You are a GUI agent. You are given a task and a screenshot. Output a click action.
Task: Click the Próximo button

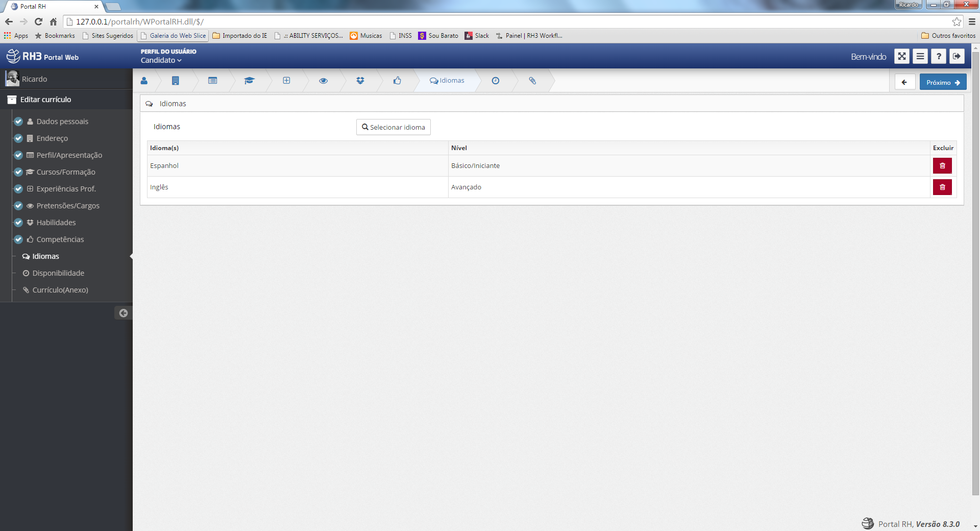[x=943, y=82]
